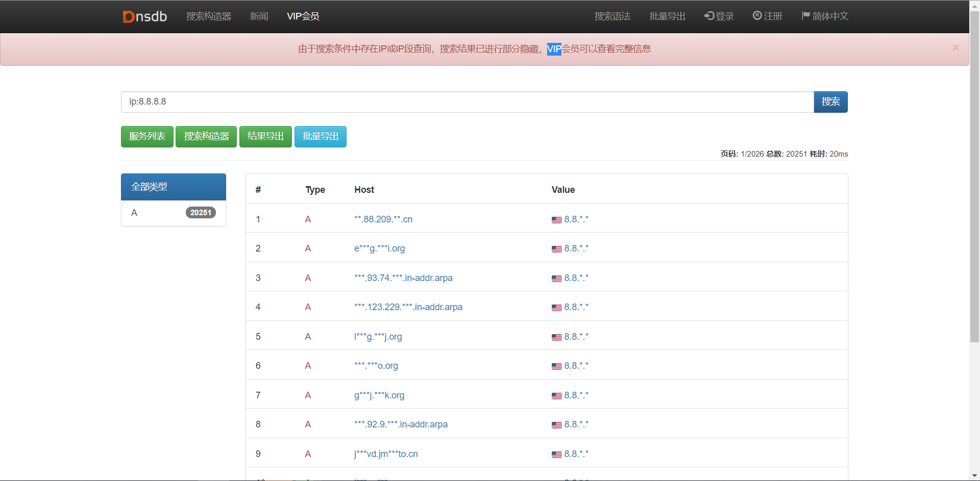Click the Dnsdb logo
The image size is (980, 481).
tap(145, 16)
